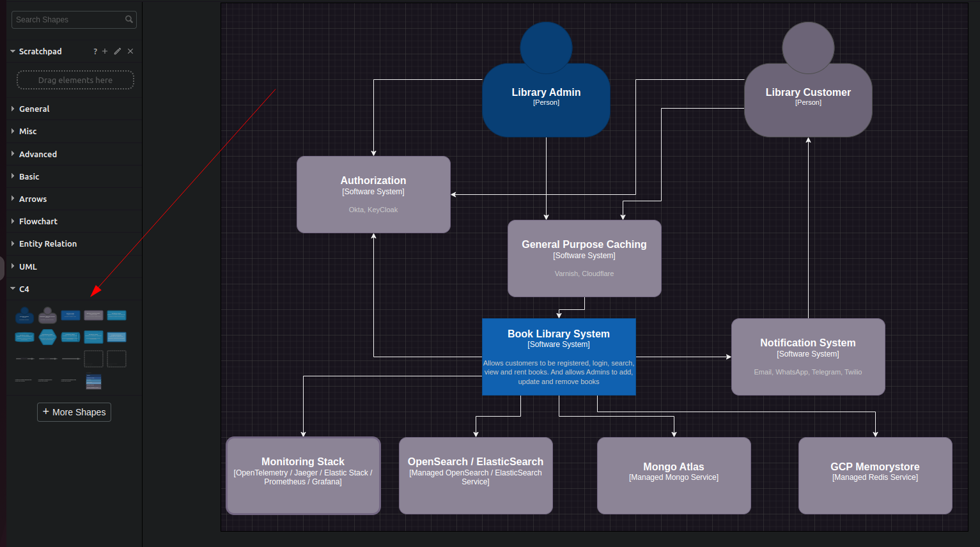Insert the dark blue Software System palette shape
The height and width of the screenshot is (547, 980).
(70, 315)
